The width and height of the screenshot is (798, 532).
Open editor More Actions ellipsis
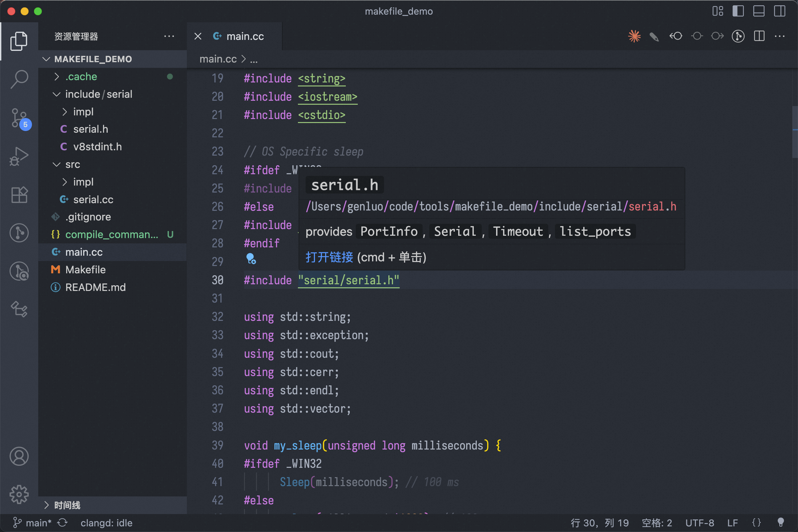[x=780, y=36]
